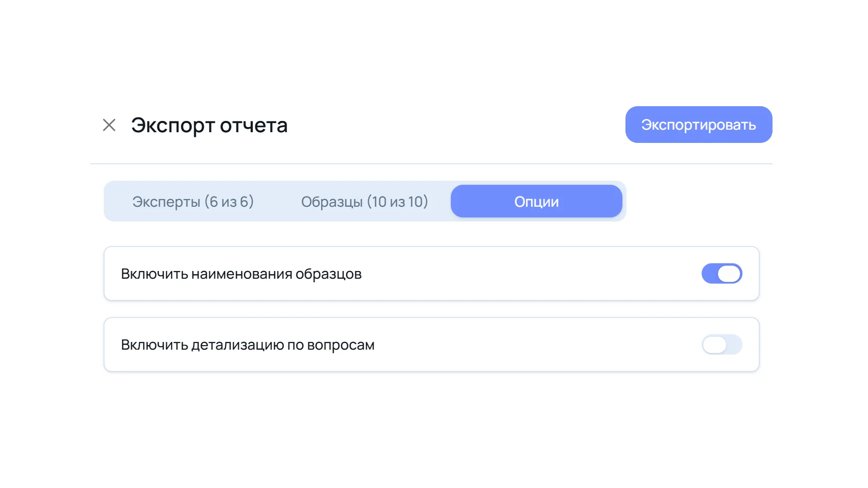This screenshot has height=488, width=868.
Task: Disable the Включить наименования образцов toggle
Action: [x=721, y=274]
